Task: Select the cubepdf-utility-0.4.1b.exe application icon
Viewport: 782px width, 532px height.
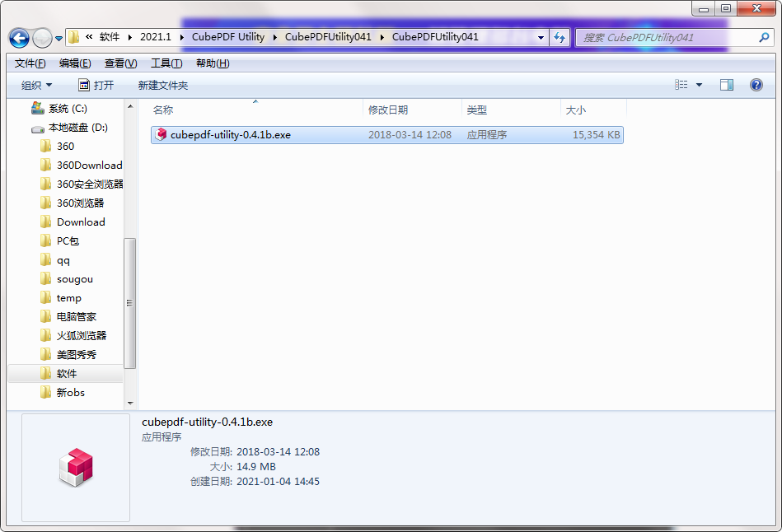Action: pos(161,134)
